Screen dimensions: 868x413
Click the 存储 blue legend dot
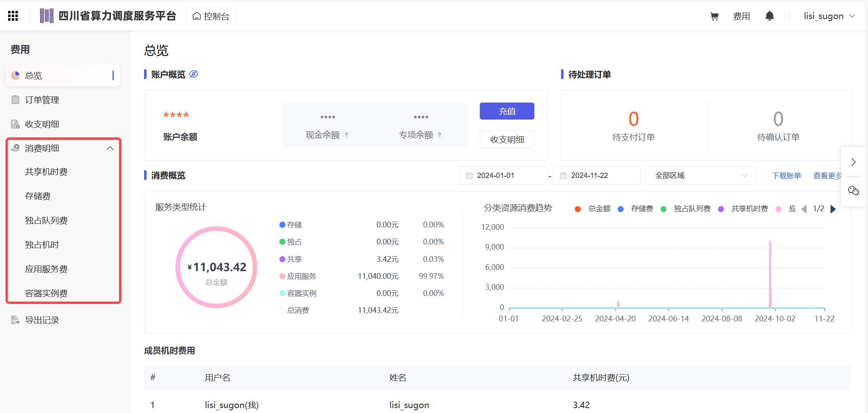[x=282, y=225]
